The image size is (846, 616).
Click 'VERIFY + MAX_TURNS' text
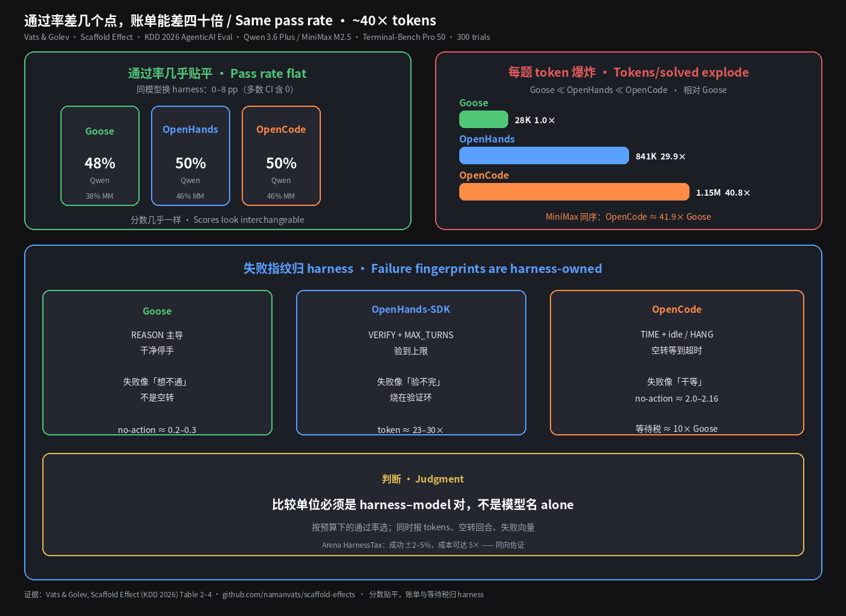point(411,335)
